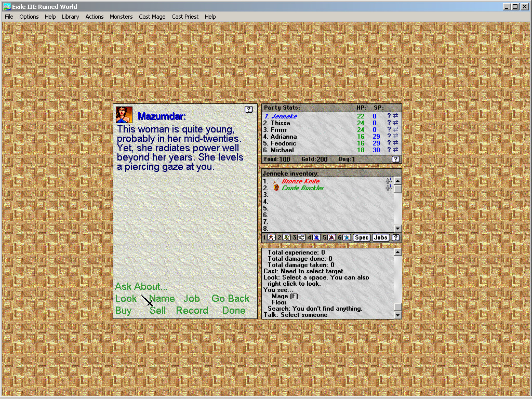Ask Mazumdar about her Name
Viewport: 532px width, 399px height.
click(162, 298)
